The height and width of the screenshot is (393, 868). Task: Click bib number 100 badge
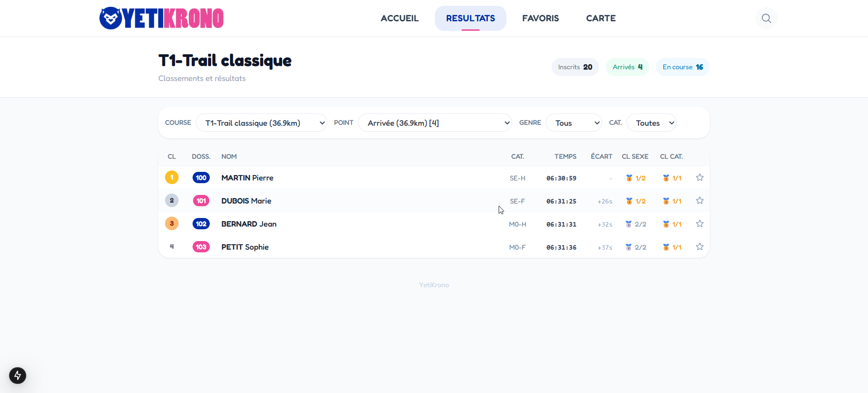coord(201,178)
